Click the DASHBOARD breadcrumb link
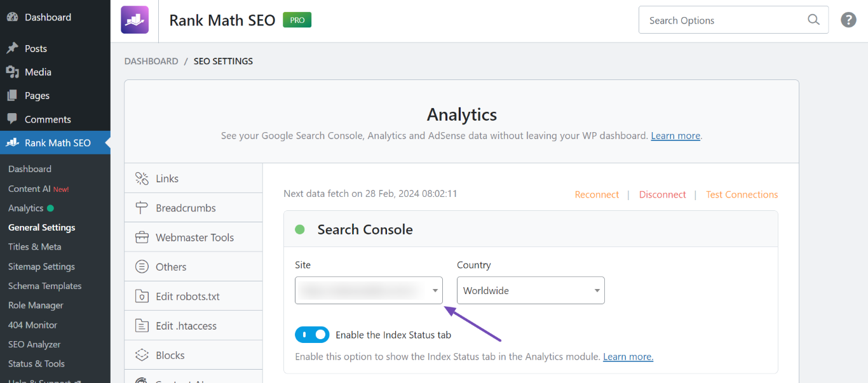This screenshot has width=868, height=383. tap(151, 62)
